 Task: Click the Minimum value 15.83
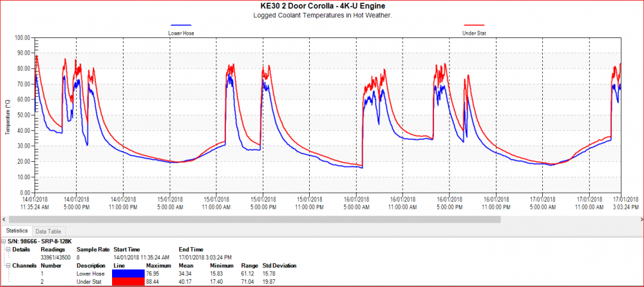216,273
